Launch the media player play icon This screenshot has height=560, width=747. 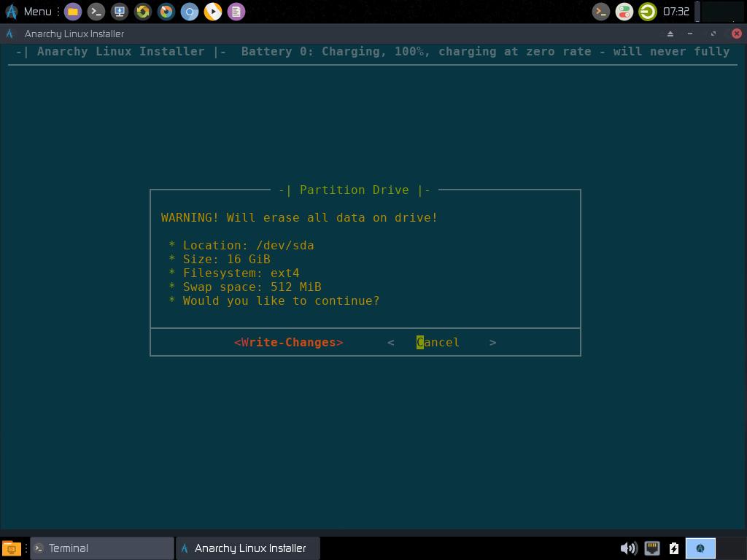213,12
